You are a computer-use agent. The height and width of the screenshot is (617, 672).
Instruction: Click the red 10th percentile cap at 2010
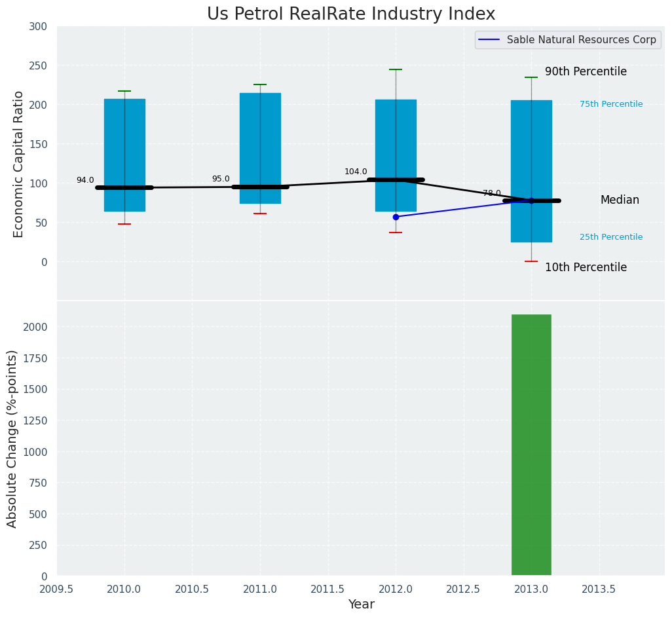coord(124,224)
